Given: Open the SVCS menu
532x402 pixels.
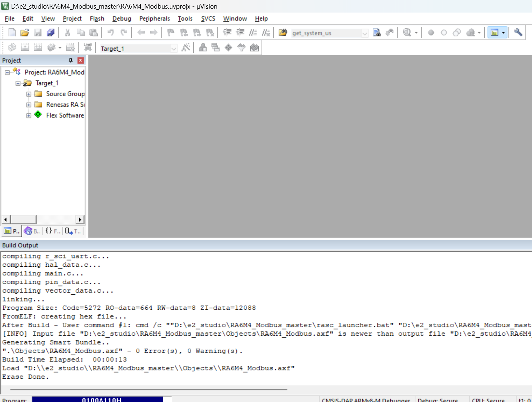Looking at the screenshot, I should pos(208,19).
